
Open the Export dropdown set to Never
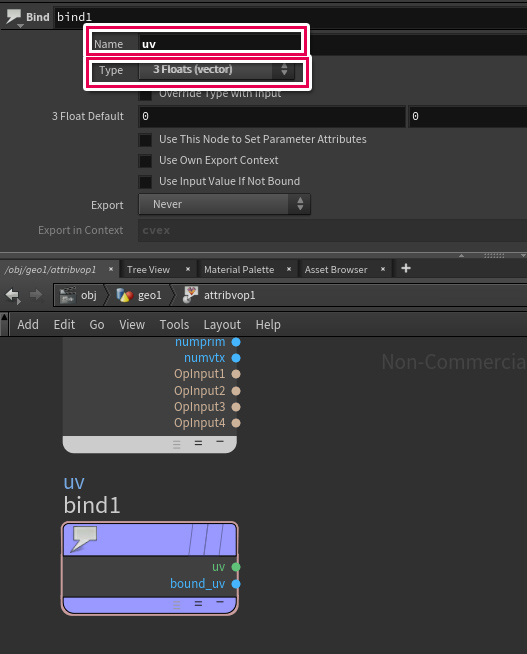[224, 204]
